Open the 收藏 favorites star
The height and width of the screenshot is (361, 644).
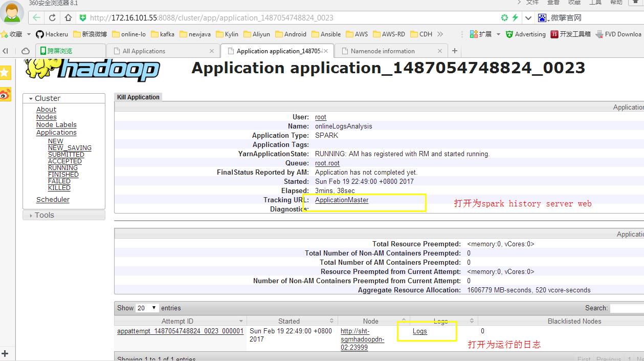[x=12, y=34]
